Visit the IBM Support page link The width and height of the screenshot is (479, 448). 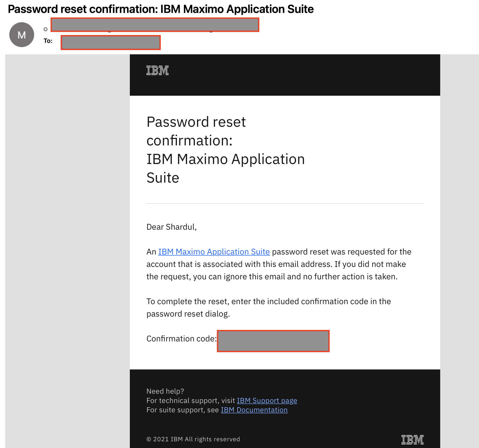coord(267,400)
